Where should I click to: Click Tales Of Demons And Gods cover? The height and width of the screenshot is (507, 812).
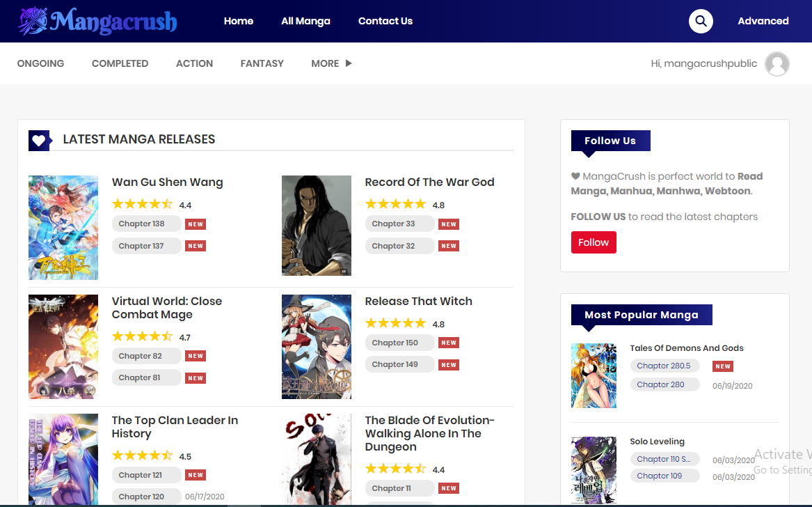(594, 376)
